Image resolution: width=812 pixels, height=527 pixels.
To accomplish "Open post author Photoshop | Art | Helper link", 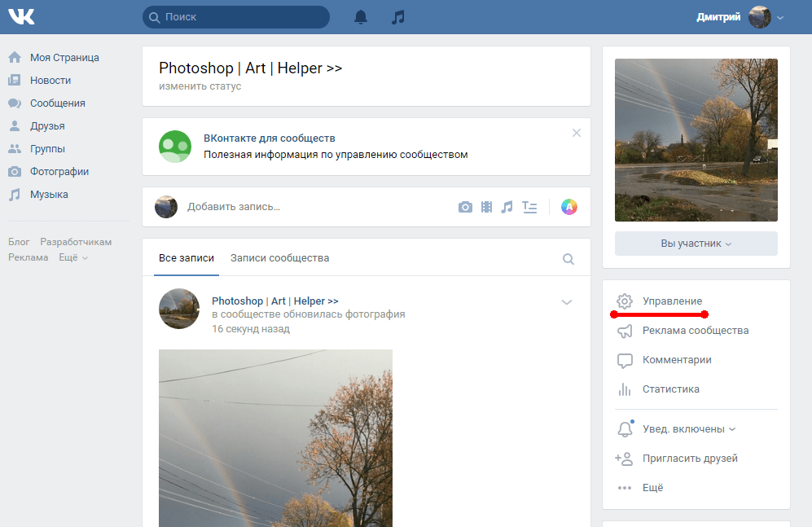I will pyautogui.click(x=275, y=301).
